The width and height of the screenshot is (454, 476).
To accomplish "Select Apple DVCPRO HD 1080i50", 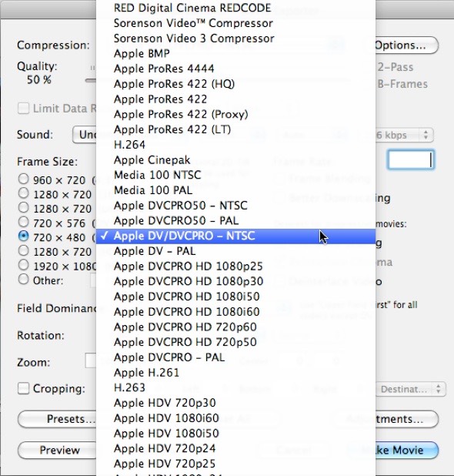I will (235, 297).
